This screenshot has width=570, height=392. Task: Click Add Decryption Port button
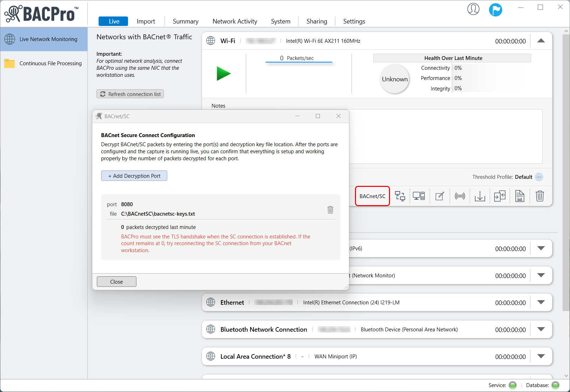point(134,176)
